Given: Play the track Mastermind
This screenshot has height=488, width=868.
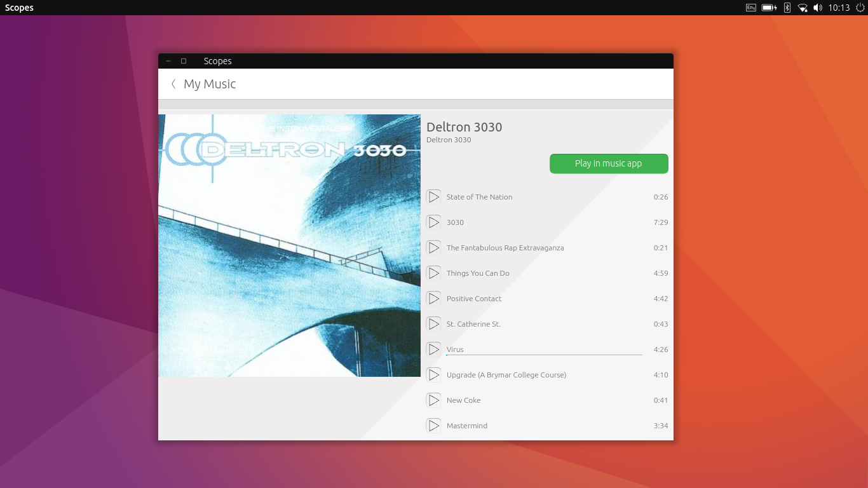Looking at the screenshot, I should (x=433, y=426).
